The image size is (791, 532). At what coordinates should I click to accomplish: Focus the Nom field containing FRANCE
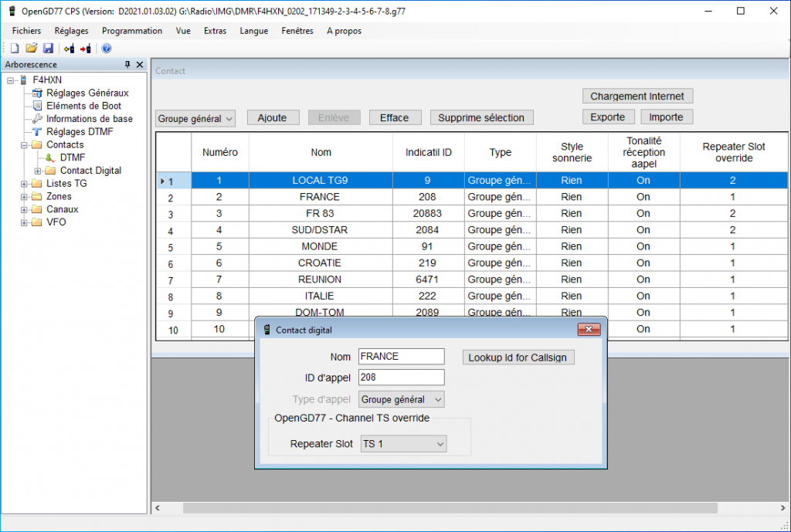coord(402,357)
